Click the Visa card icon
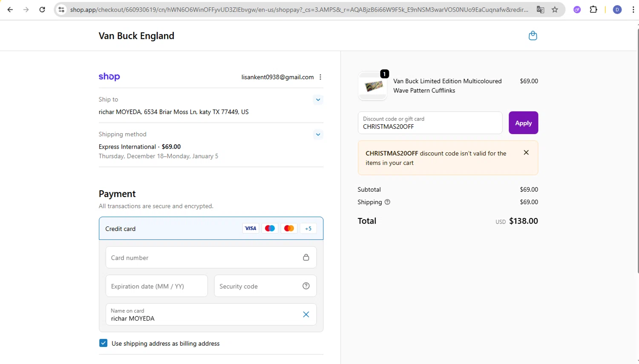Screen dimensions: 639x364 coord(250,229)
